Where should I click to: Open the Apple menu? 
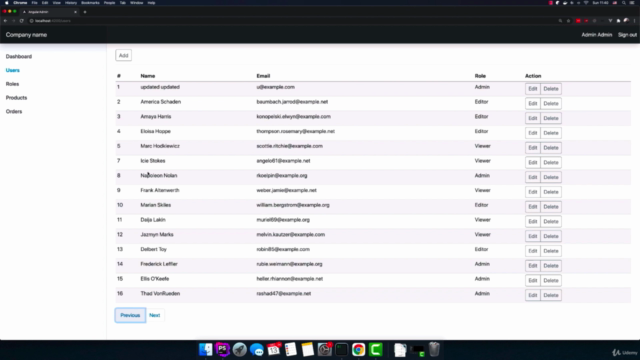[7, 3]
